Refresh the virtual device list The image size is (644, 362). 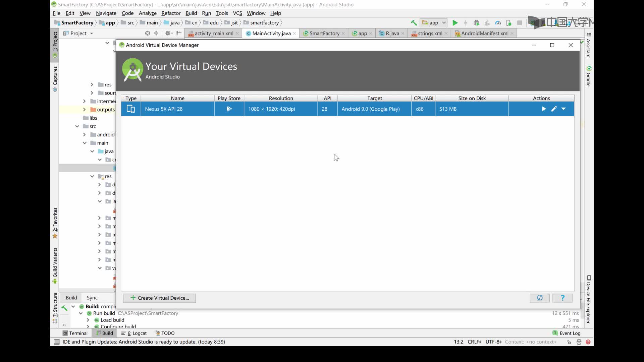[x=540, y=298]
